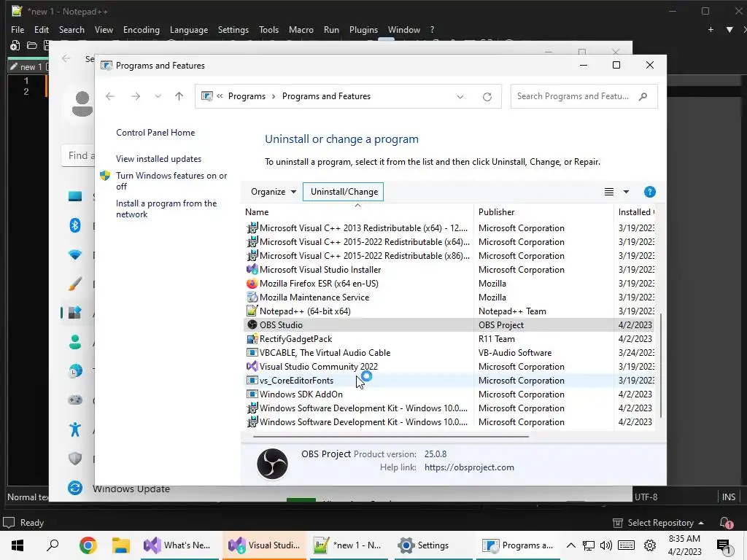This screenshot has height=560, width=747.
Task: Click the plus icon at Notepad++ top right
Action: [711, 29]
